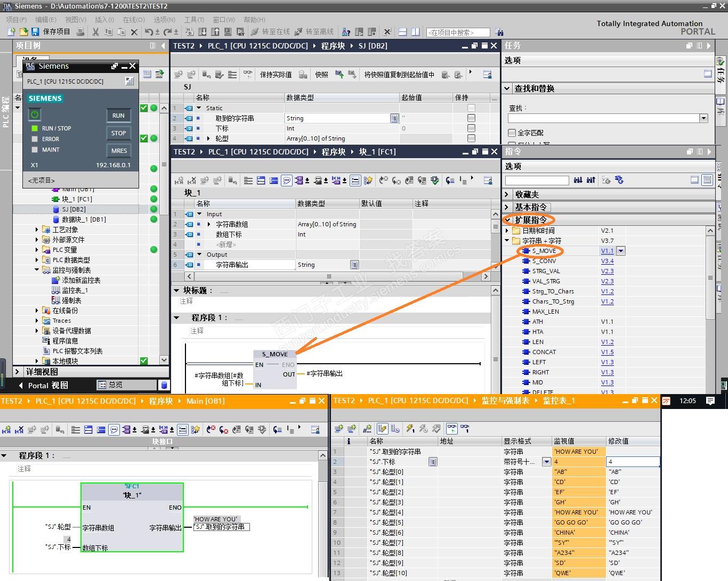Open the 项目(P) menu

17,19
